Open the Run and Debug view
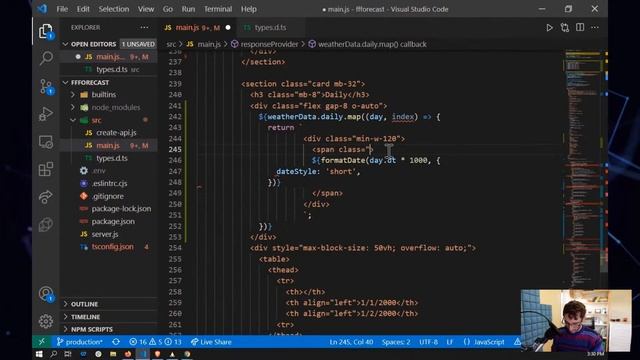The image size is (640, 360). pos(46,114)
